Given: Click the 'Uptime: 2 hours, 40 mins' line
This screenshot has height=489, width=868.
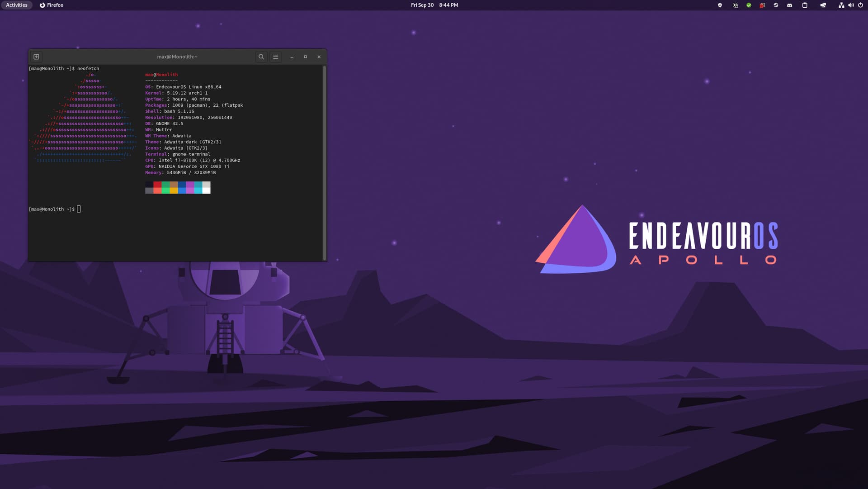Looking at the screenshot, I should pos(178,99).
